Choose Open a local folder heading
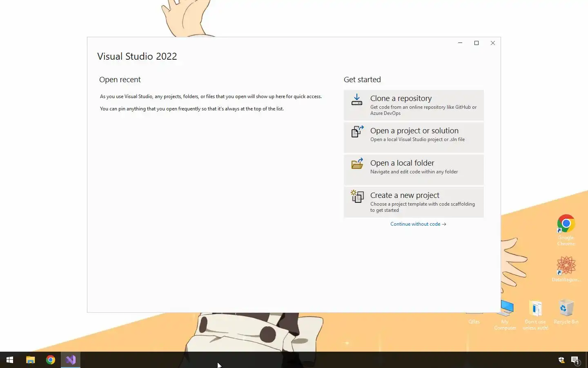Viewport: 588px width, 368px height. click(402, 163)
